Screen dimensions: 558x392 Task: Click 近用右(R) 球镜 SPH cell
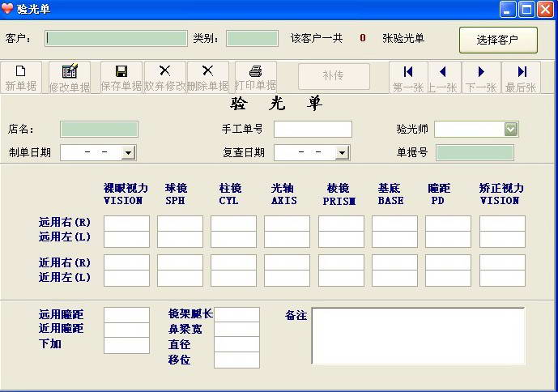(180, 262)
